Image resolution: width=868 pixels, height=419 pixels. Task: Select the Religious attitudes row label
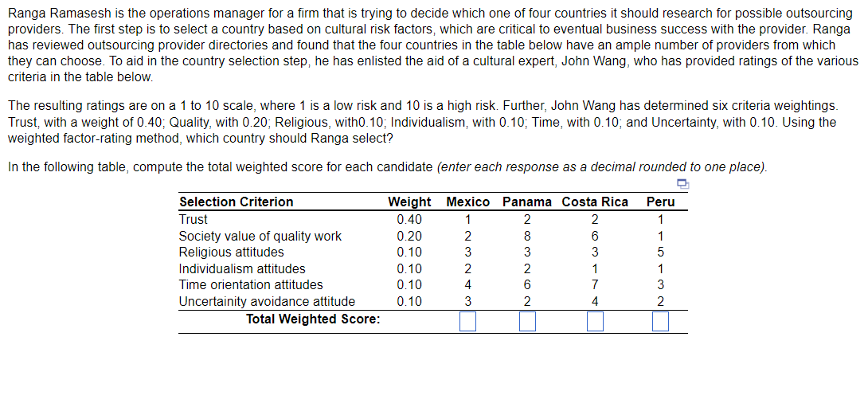pos(232,253)
